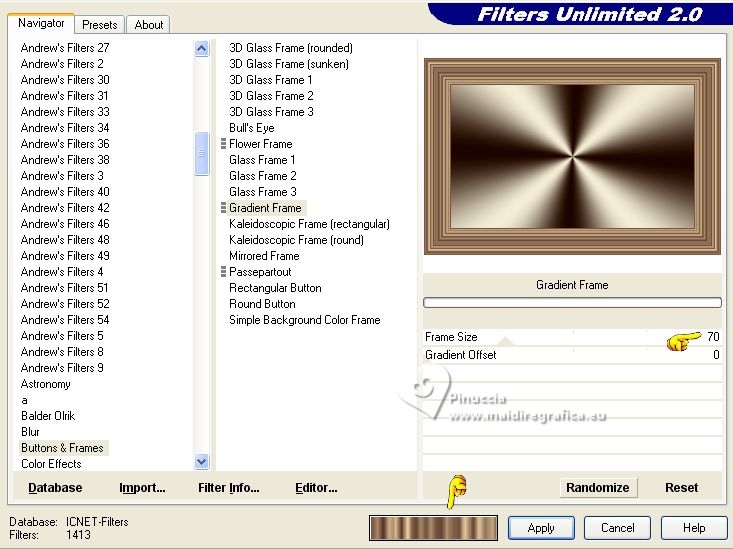Choose 3D Glass Frame 3 filter

[271, 112]
